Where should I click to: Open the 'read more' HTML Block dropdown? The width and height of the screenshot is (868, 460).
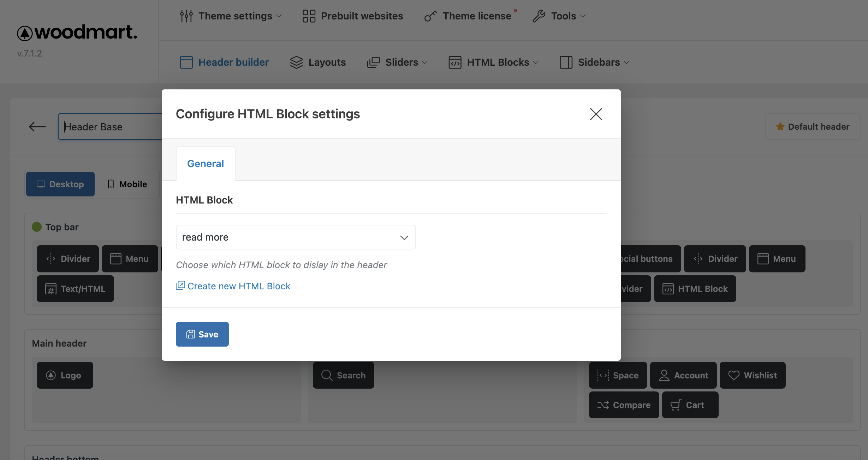point(296,237)
